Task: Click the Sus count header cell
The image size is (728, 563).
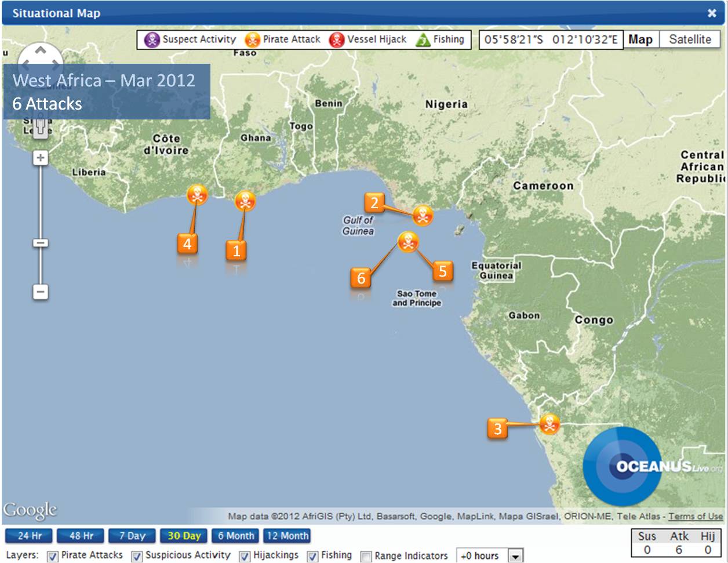Action: point(647,536)
